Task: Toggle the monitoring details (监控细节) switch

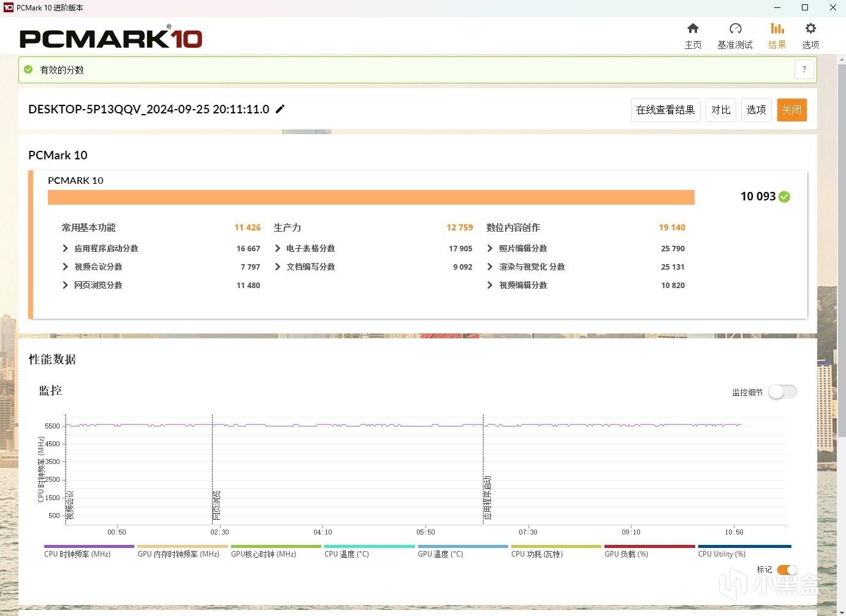Action: 782,392
